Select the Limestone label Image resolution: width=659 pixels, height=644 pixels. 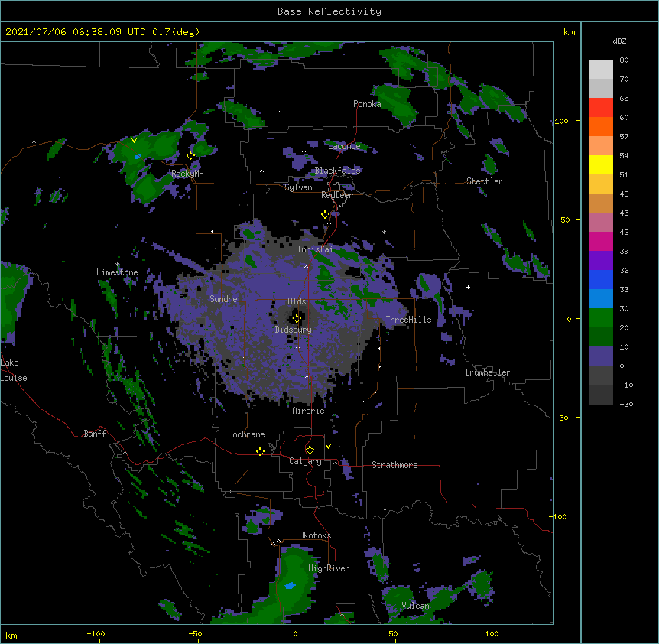[x=117, y=272]
